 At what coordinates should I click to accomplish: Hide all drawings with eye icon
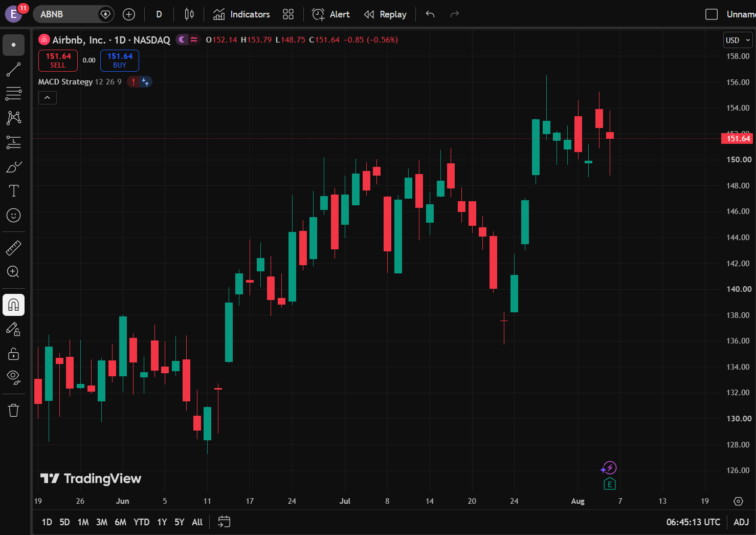(x=14, y=378)
